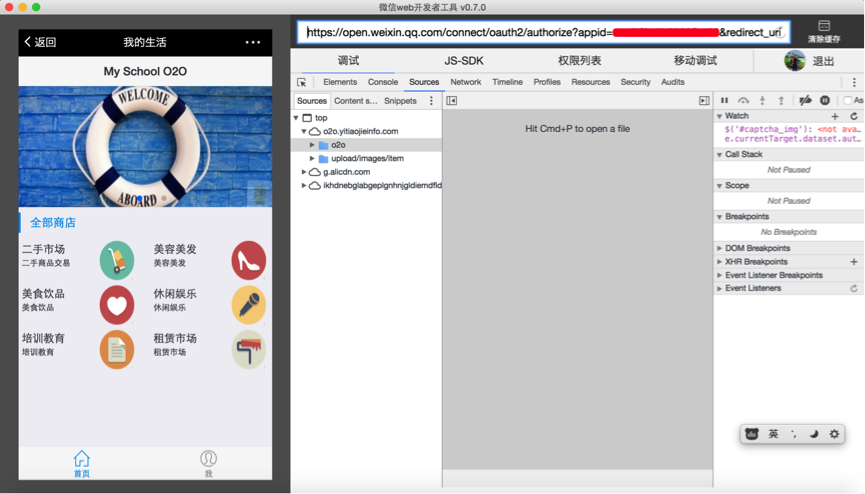The height and width of the screenshot is (494, 865).
Task: Click the step into function icon
Action: click(762, 100)
